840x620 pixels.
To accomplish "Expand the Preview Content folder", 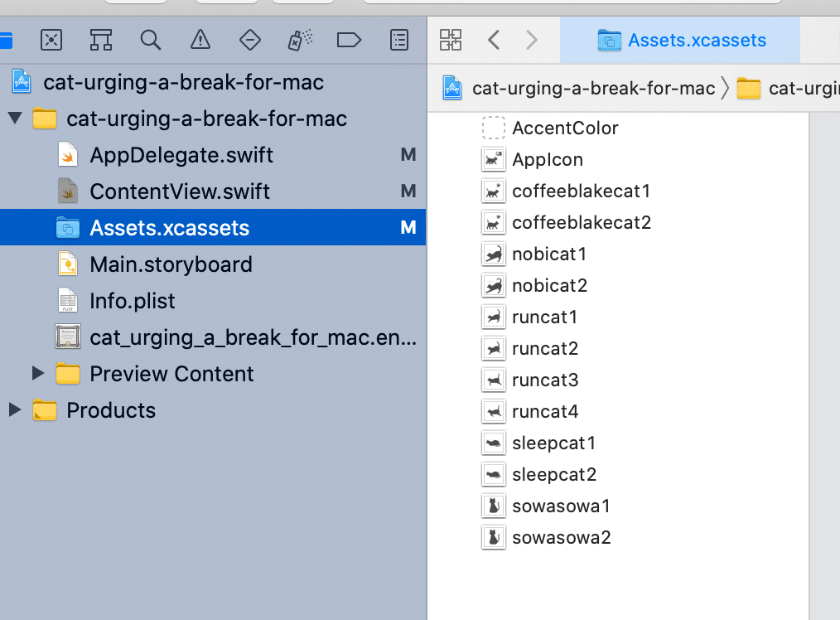I will tap(37, 374).
